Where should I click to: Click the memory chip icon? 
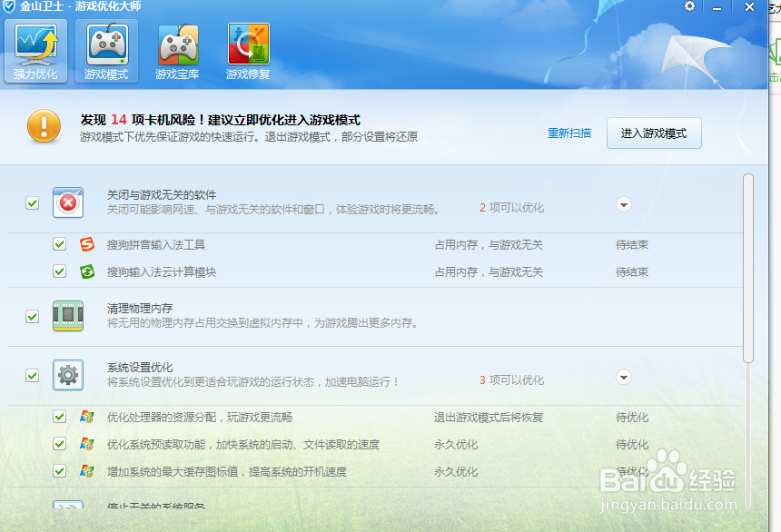68,316
